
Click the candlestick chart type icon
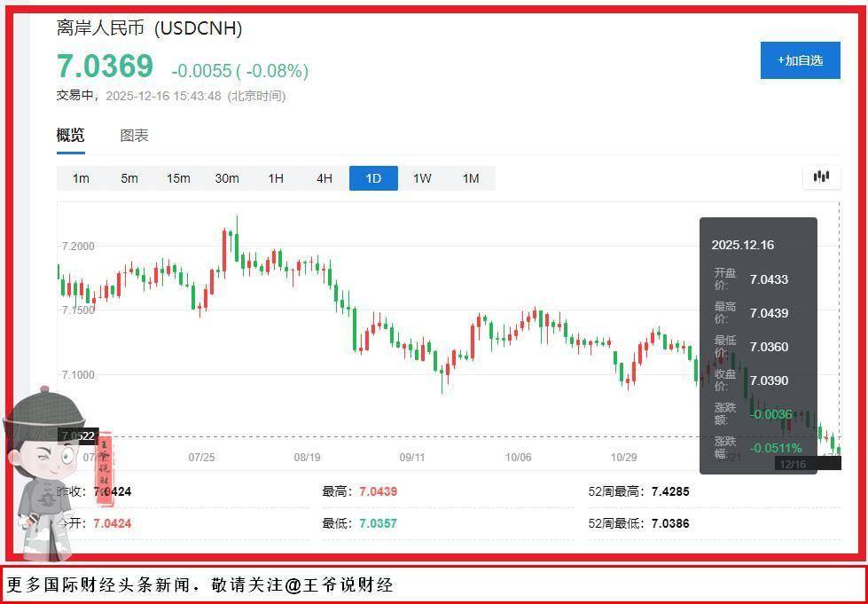tap(821, 176)
